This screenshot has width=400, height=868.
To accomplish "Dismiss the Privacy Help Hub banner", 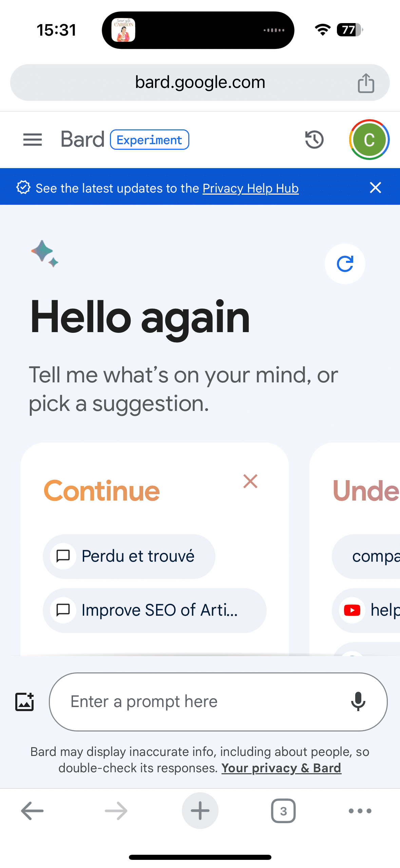I will point(375,188).
